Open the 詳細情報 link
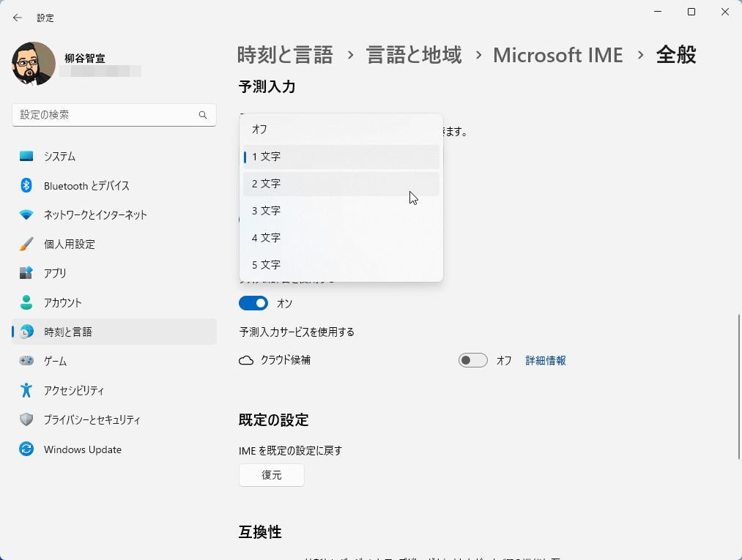The width and height of the screenshot is (742, 560). (x=546, y=360)
